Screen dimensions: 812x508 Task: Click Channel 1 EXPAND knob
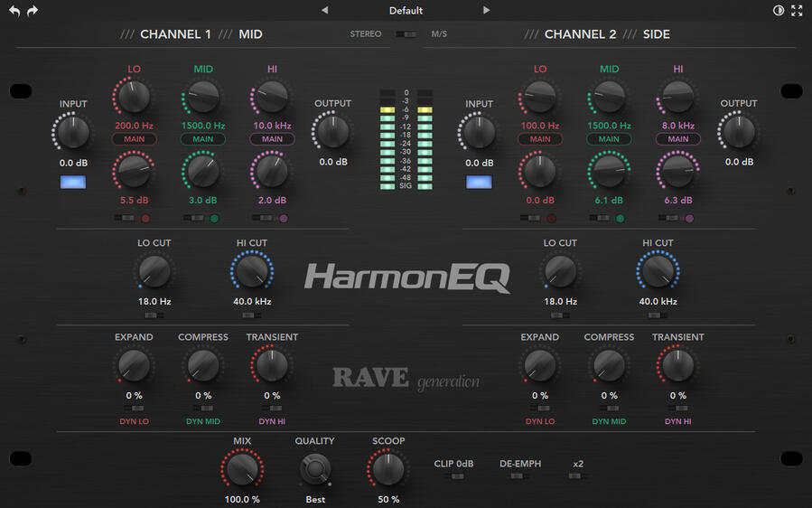(x=134, y=365)
